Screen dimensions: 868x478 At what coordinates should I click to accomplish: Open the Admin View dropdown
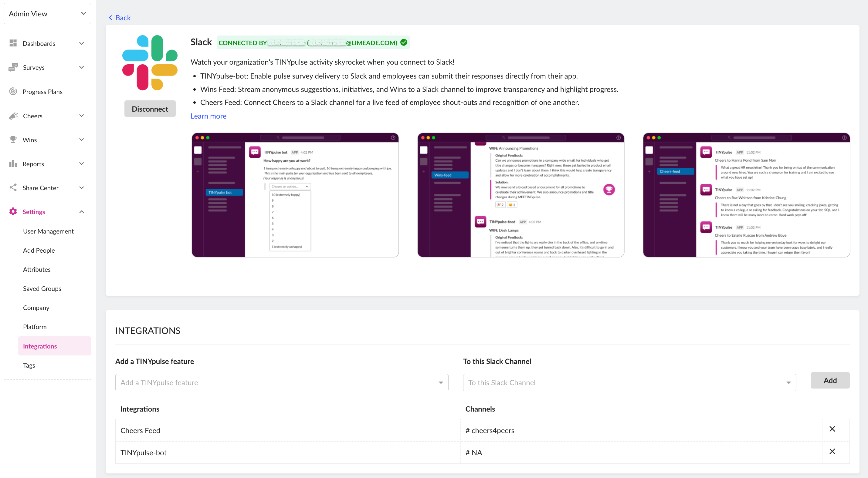click(47, 14)
